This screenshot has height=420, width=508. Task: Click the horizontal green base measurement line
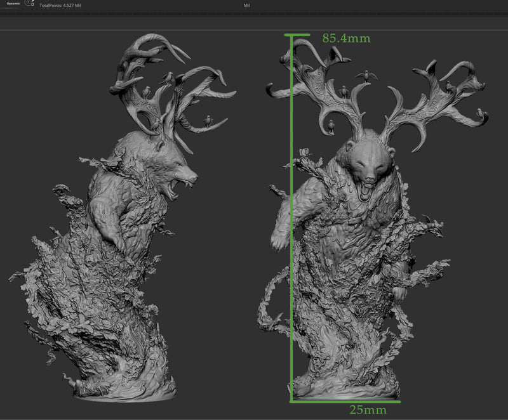pos(346,401)
